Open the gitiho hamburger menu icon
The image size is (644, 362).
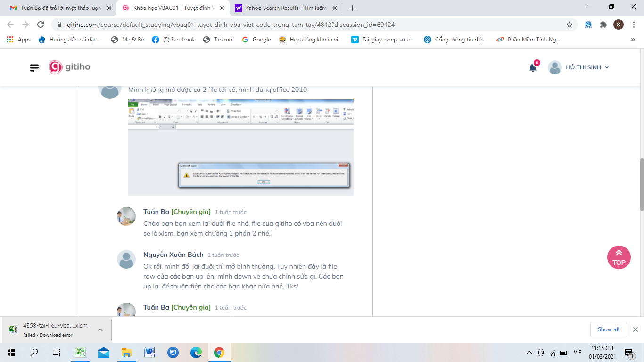34,68
